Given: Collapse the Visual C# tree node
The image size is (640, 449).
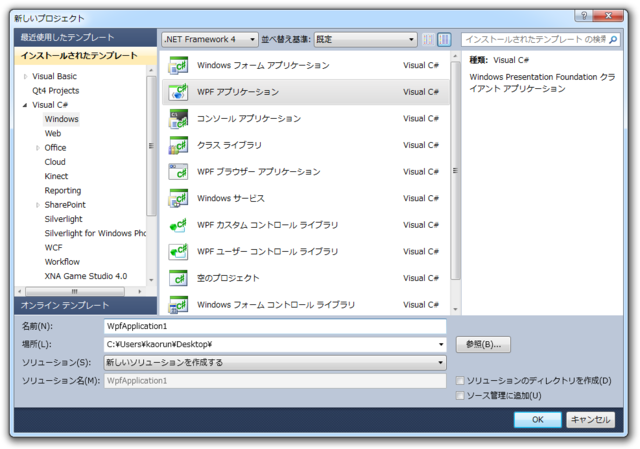Looking at the screenshot, I should click(x=25, y=105).
